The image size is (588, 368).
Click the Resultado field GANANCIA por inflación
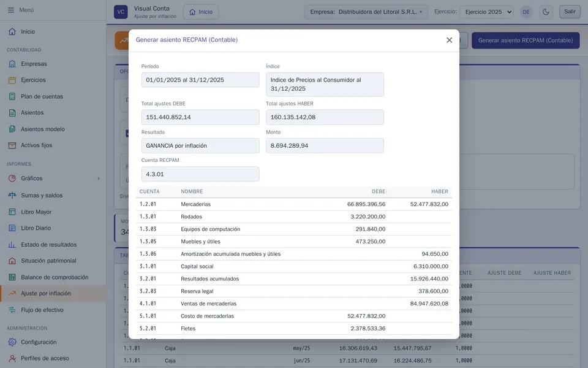(200, 146)
